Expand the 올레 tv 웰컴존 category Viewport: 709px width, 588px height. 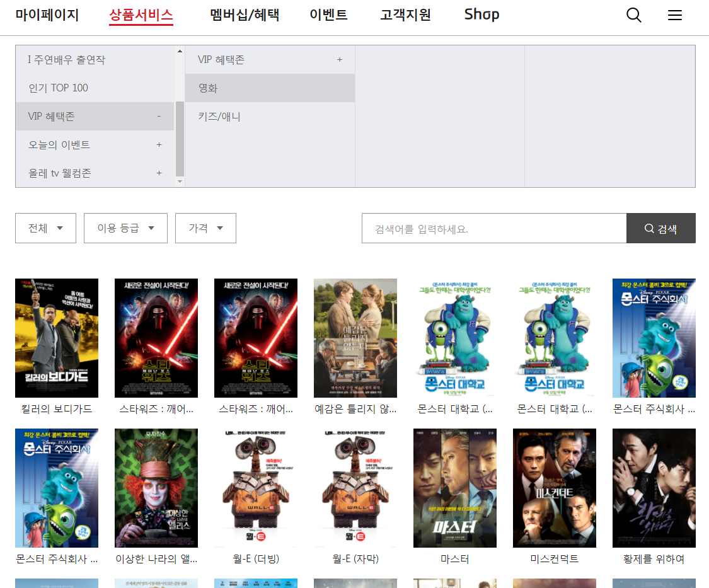click(x=159, y=173)
